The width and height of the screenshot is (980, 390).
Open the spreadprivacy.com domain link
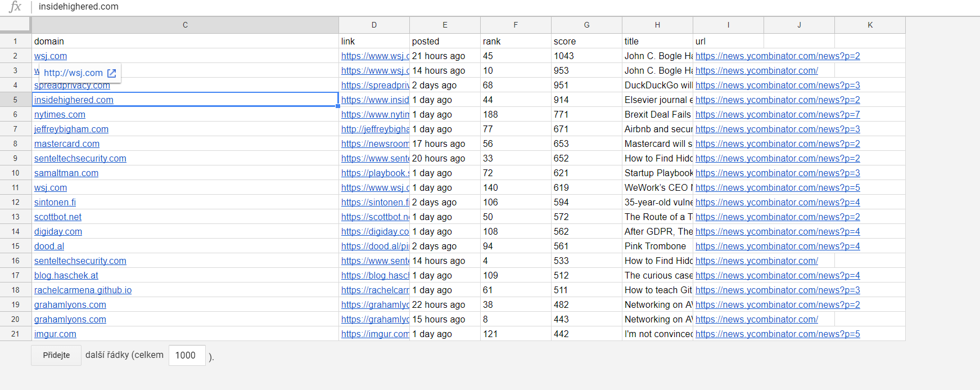pos(72,86)
